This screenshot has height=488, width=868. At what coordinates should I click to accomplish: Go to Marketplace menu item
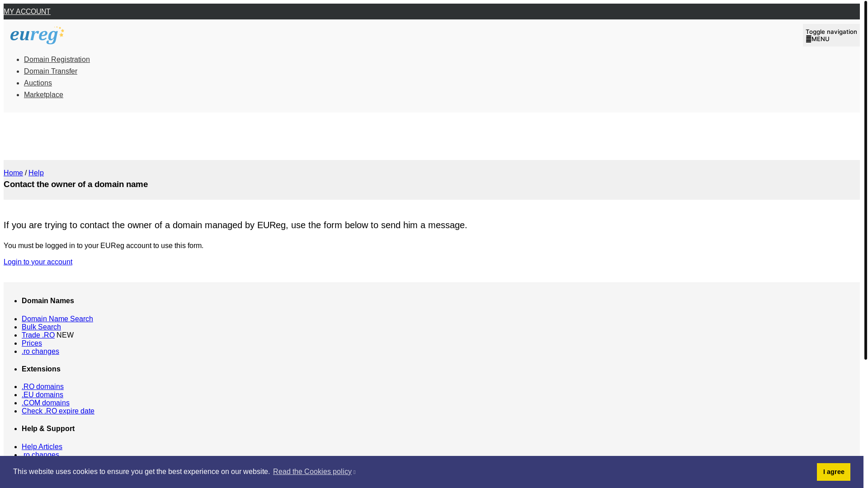point(43,95)
